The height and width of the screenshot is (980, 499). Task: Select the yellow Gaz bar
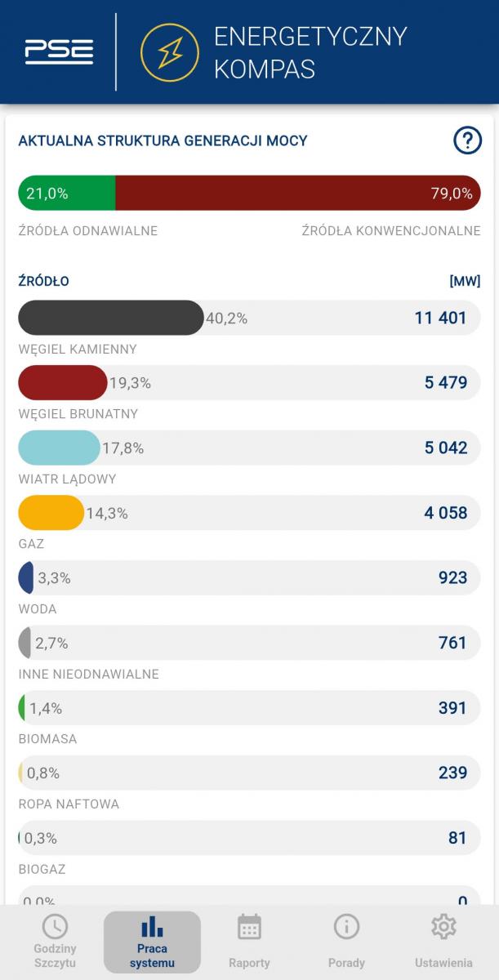(x=51, y=513)
